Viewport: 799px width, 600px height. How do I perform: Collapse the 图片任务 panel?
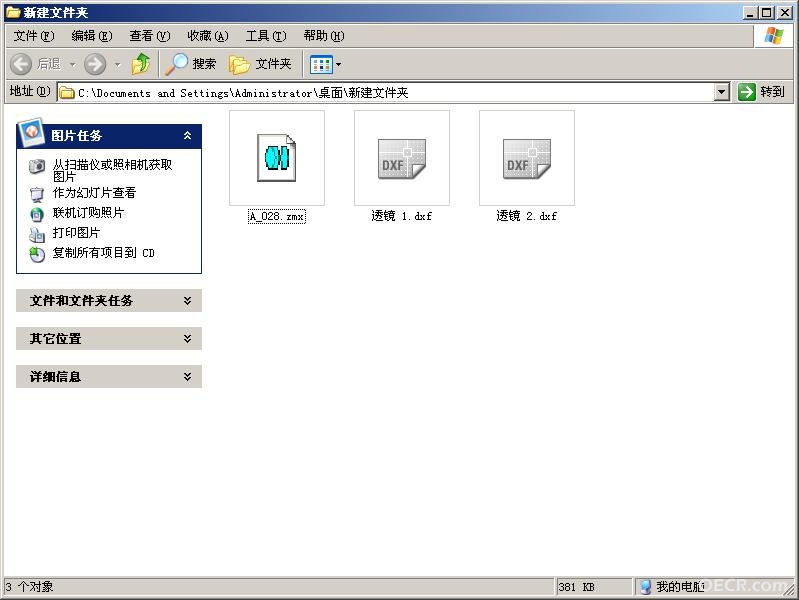tap(188, 136)
